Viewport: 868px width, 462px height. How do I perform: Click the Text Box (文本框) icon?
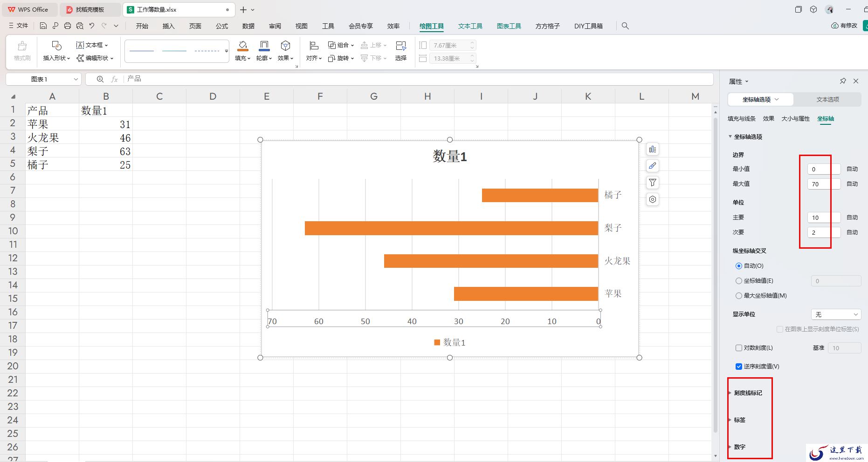coord(80,45)
